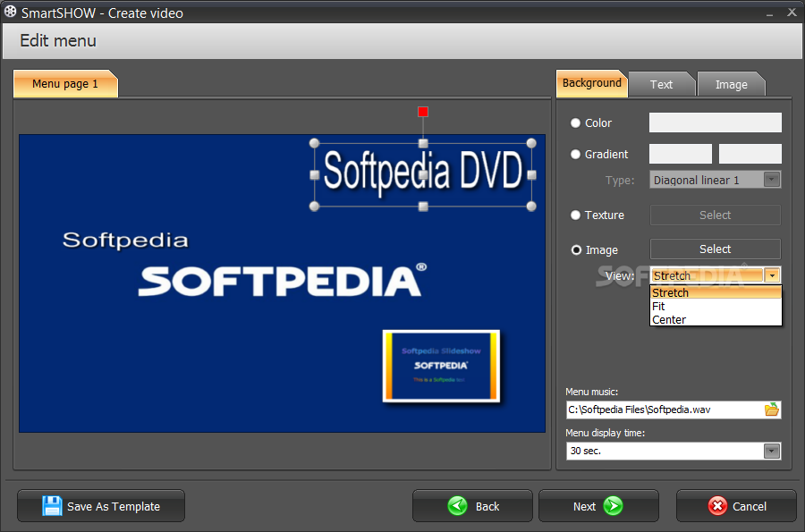Click the second Gradient color swatch
Viewport: 805px width, 532px height.
pyautogui.click(x=750, y=154)
